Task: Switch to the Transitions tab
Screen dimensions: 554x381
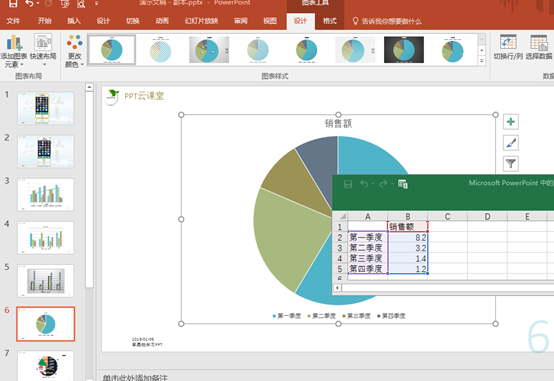Action: point(133,21)
